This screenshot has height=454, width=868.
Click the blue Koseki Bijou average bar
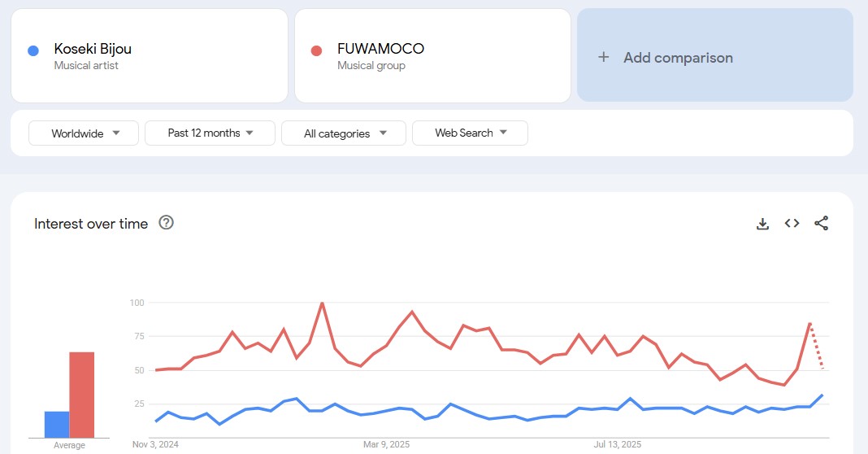[57, 425]
